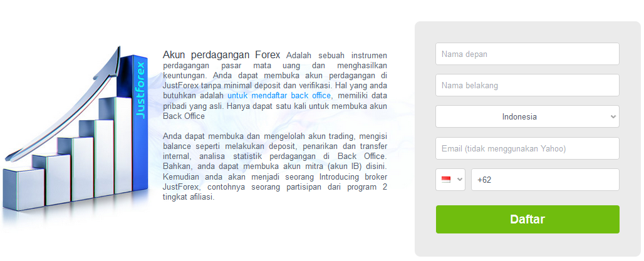Viewport: 644px width, 261px height.
Task: Expand the chevron beside the flag
Action: click(460, 180)
